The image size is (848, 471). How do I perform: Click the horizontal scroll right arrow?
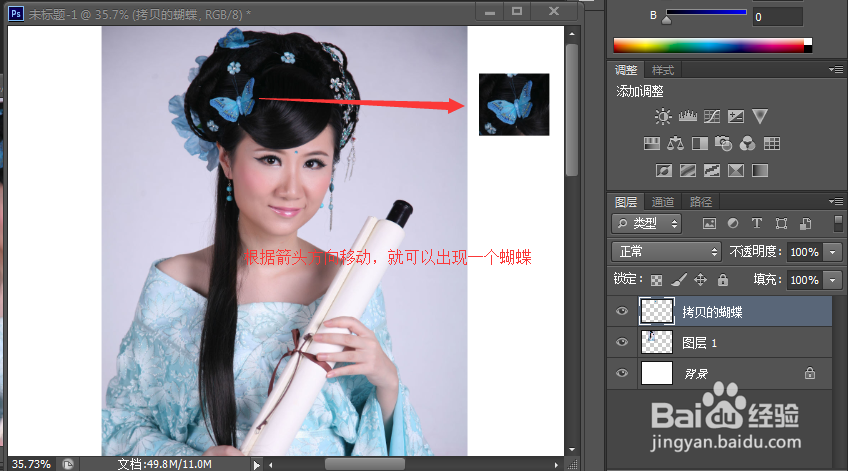556,465
